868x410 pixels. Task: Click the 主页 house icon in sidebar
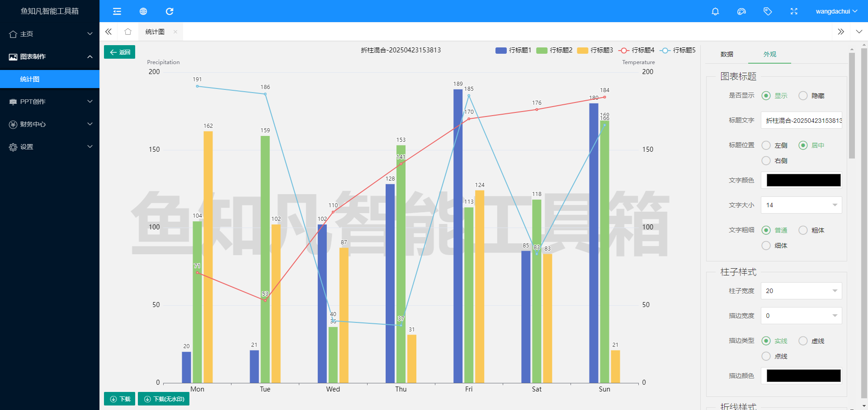click(13, 34)
